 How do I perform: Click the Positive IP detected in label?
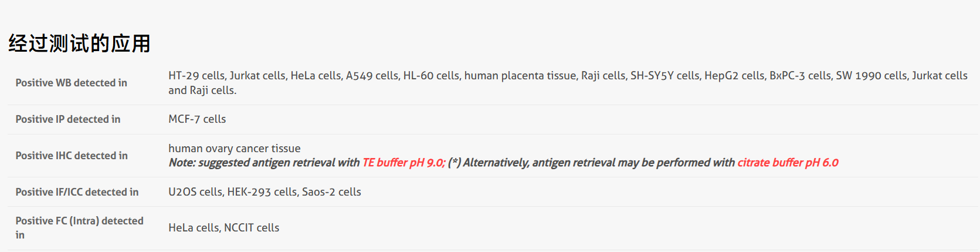tap(67, 119)
